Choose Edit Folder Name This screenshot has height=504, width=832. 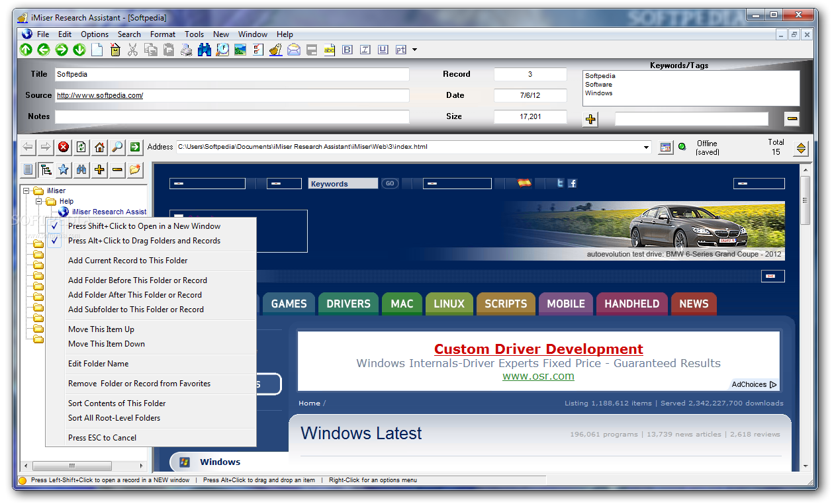[x=99, y=364]
